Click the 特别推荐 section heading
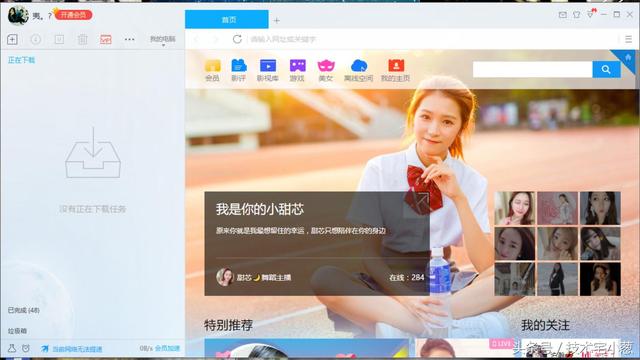Image resolution: width=640 pixels, height=360 pixels. (228, 325)
